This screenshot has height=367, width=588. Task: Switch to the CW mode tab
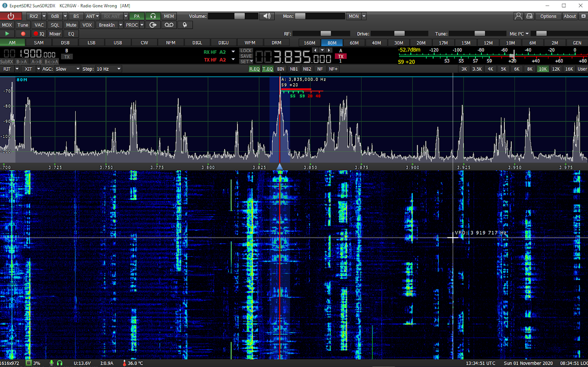coord(144,42)
